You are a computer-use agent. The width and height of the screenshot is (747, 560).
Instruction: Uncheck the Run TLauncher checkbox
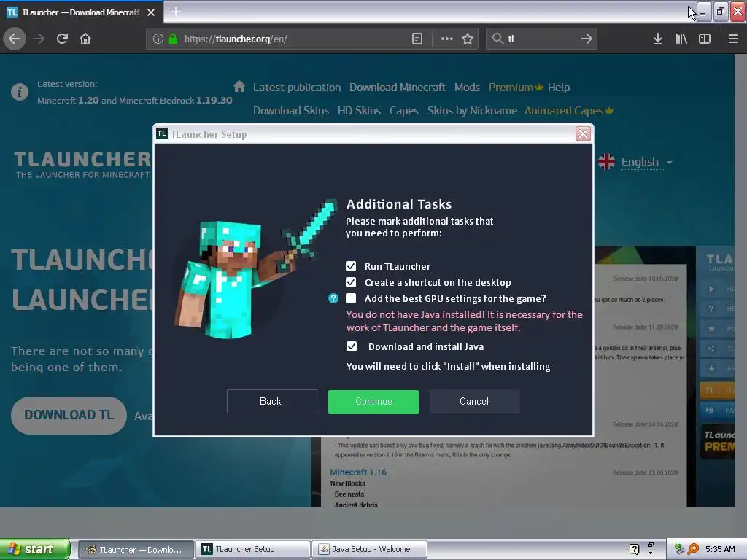click(x=351, y=266)
